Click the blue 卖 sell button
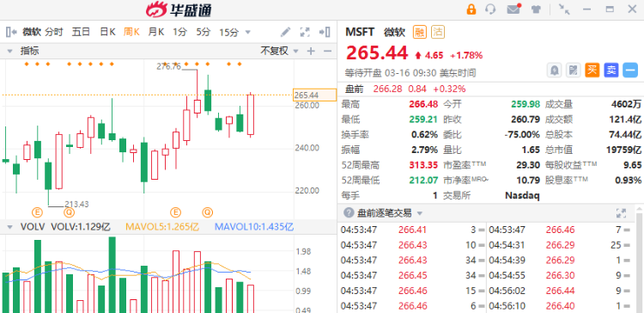The width and height of the screenshot is (644, 313). click(x=611, y=71)
